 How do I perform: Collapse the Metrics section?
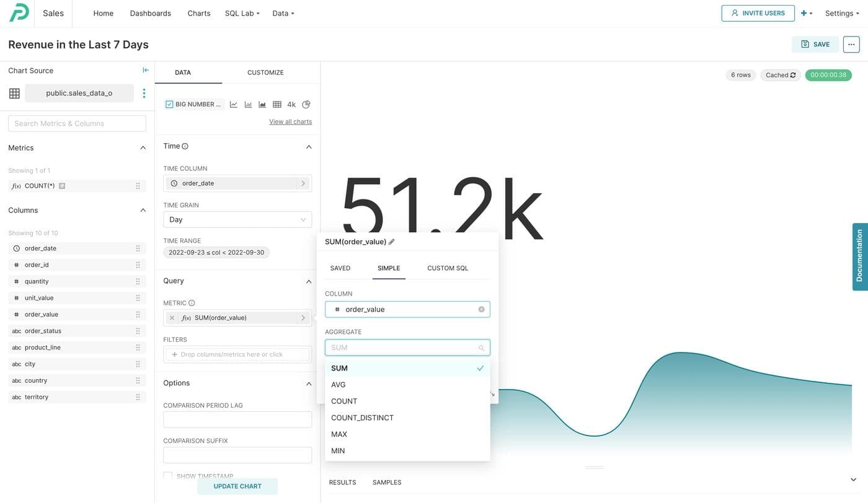143,148
